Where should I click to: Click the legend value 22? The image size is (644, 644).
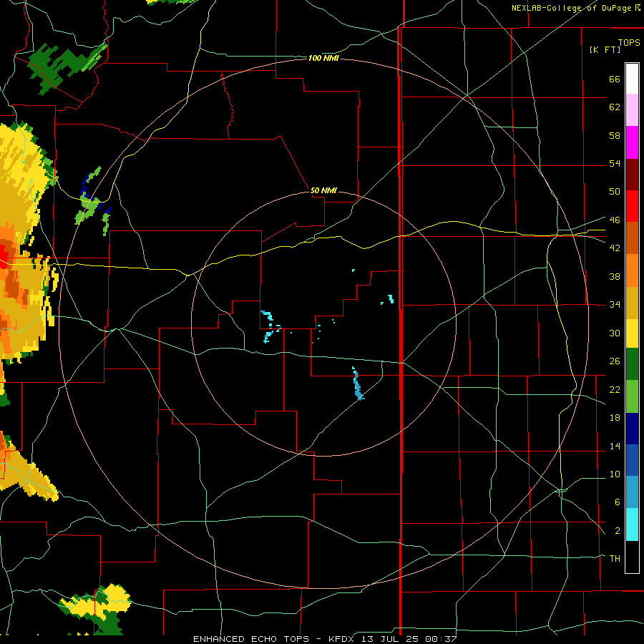tap(615, 389)
